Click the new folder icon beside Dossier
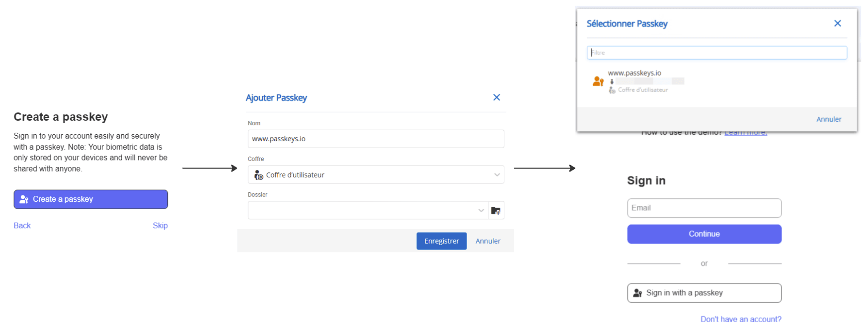The width and height of the screenshot is (868, 334). tap(496, 211)
